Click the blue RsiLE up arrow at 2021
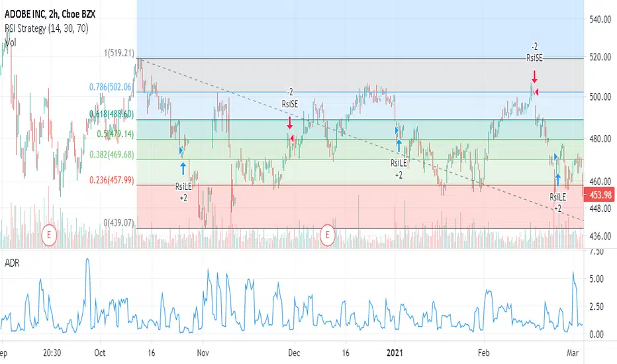Viewport: 617px width, 364px height. [399, 146]
